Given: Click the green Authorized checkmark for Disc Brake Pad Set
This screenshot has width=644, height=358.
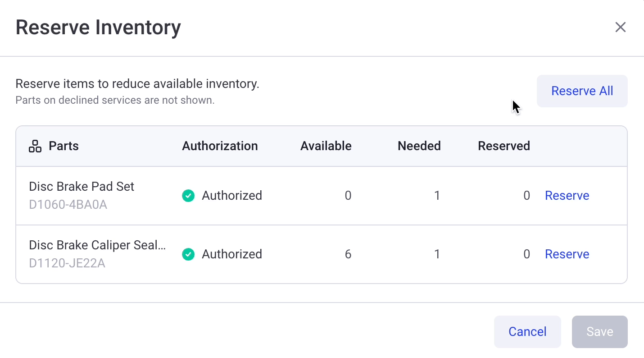Looking at the screenshot, I should click(x=188, y=196).
